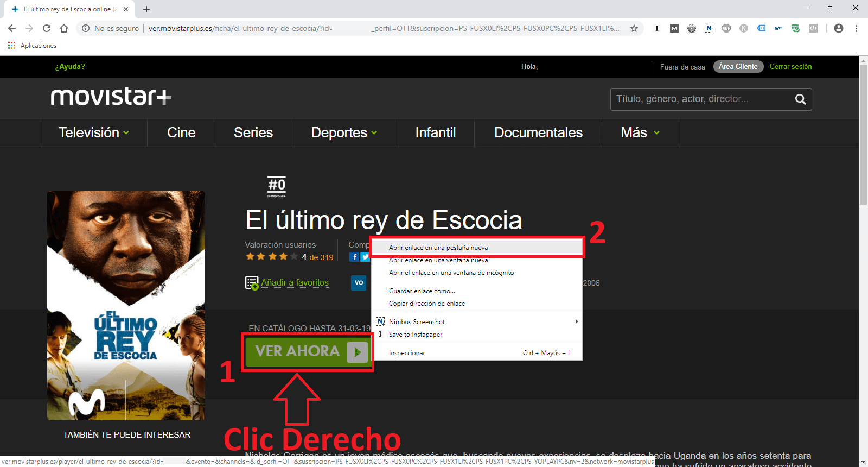The image size is (868, 467).
Task: Click the browser back arrow
Action: [x=12, y=28]
